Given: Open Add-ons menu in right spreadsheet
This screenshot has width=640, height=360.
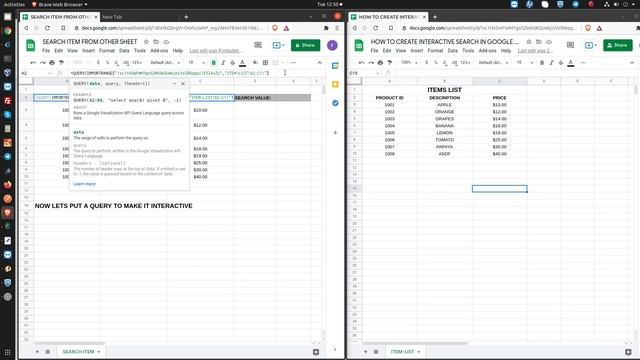Looking at the screenshot, I should click(x=487, y=51).
